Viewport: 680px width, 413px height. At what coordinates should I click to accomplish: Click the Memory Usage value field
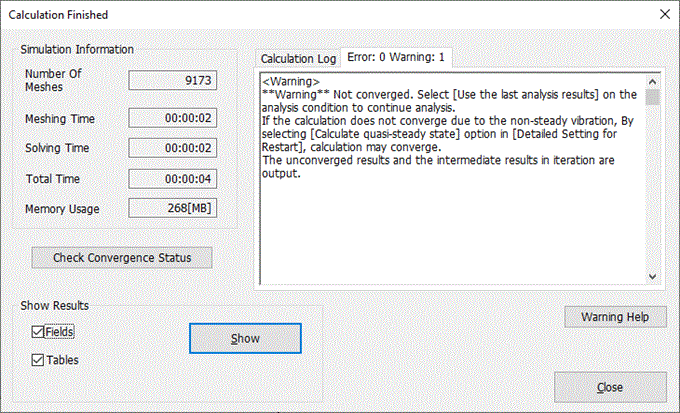click(x=173, y=209)
